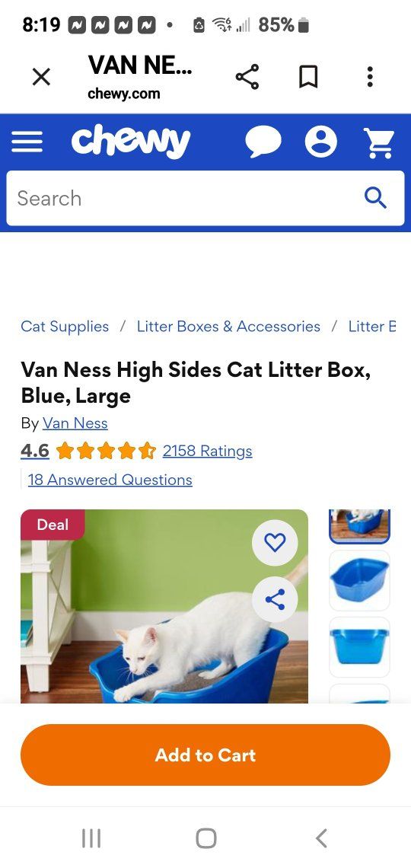Viewport: 411px width, 868px height.
Task: Open the Van Ness brand link
Action: click(75, 423)
